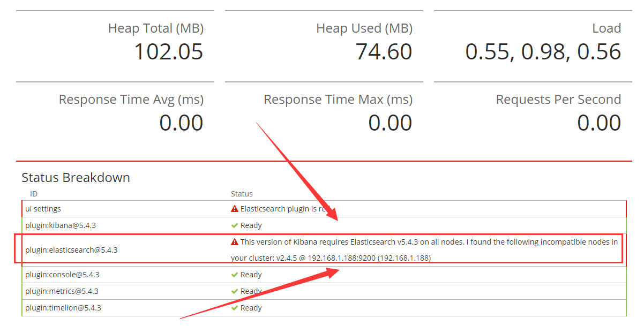Click the red warning icon in ui settings row
This screenshot has width=644, height=326.
coord(234,209)
